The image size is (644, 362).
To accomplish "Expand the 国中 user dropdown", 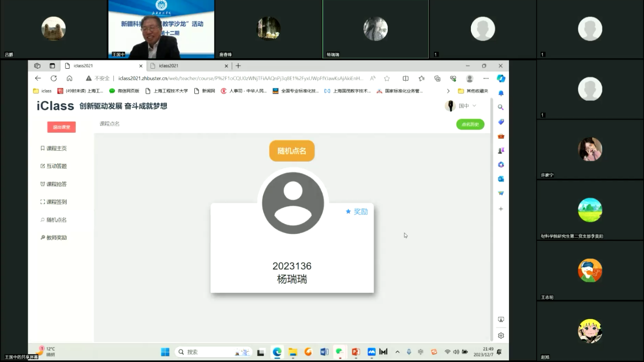I will (x=466, y=106).
